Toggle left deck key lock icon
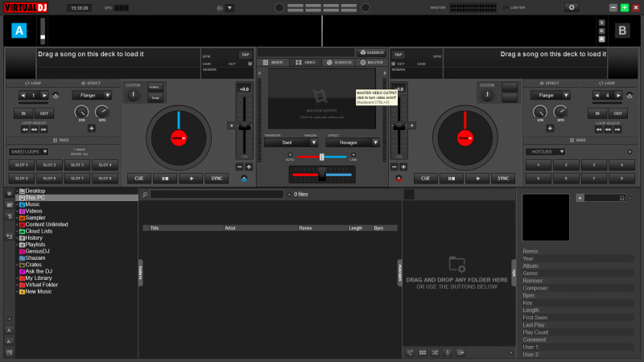 click(250, 64)
